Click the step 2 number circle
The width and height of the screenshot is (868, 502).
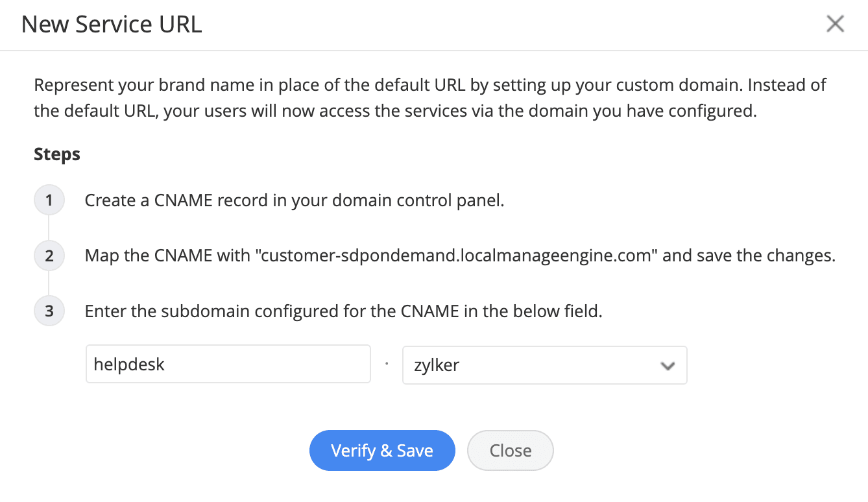[49, 256]
